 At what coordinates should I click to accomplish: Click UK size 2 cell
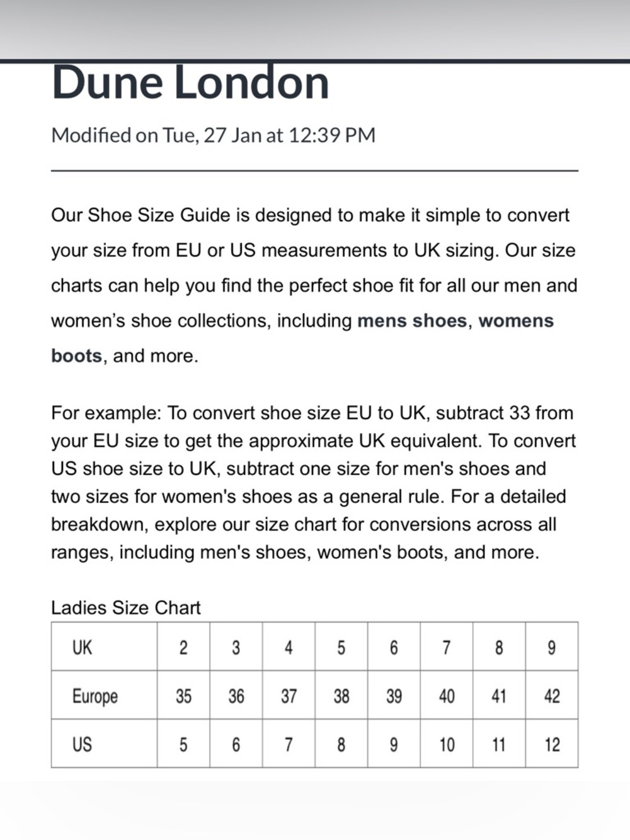coord(183,647)
